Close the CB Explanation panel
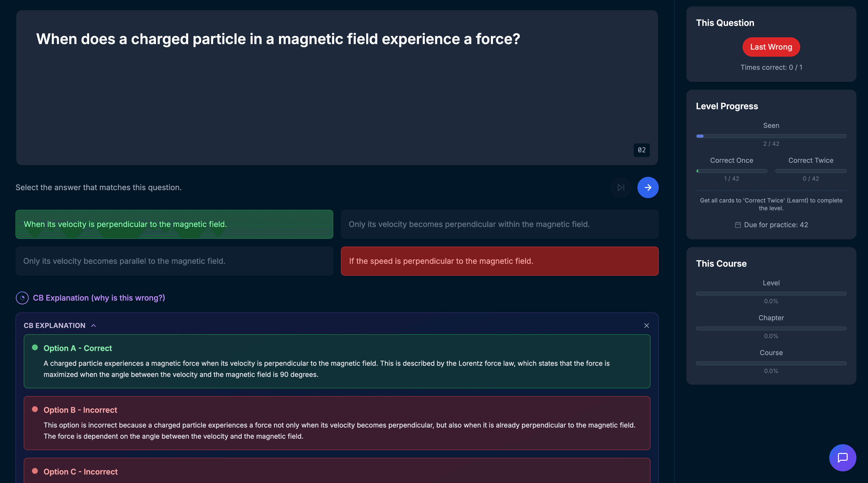 tap(646, 326)
